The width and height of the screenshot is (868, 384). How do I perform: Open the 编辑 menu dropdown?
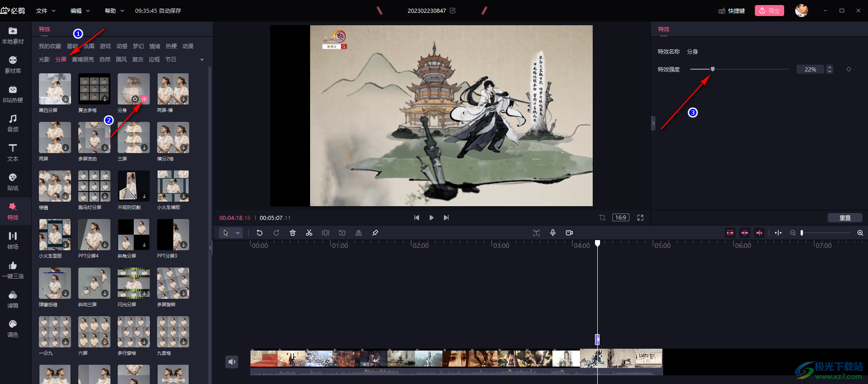click(80, 11)
